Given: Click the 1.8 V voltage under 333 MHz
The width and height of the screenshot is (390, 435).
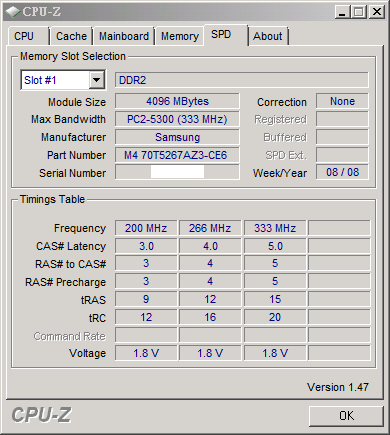Looking at the screenshot, I should pos(275,353).
